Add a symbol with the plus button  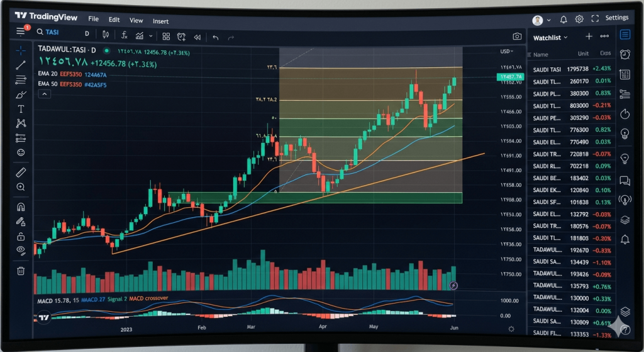(x=589, y=36)
